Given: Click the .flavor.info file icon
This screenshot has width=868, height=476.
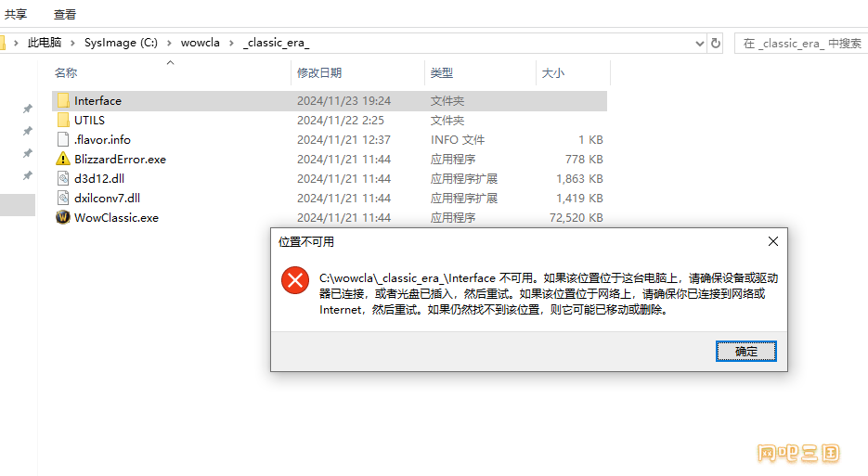Looking at the screenshot, I should [63, 139].
